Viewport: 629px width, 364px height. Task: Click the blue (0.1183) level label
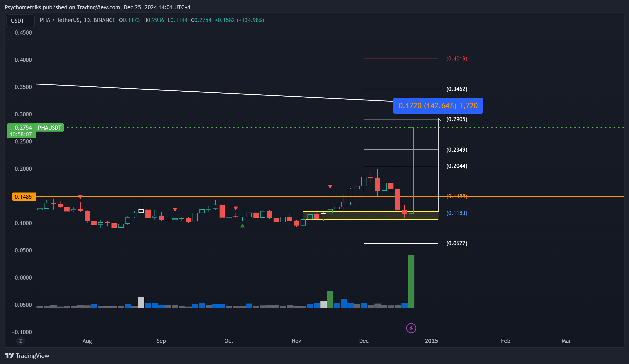[x=457, y=213]
